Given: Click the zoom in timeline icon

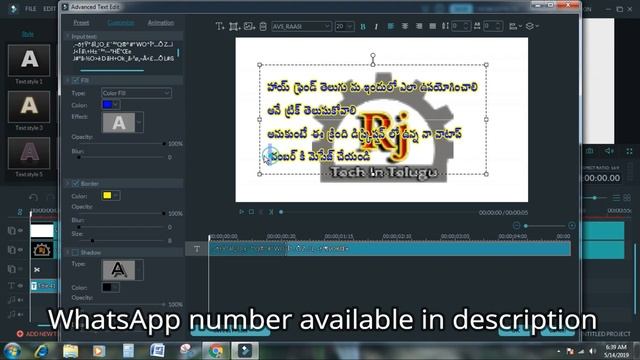Looking at the screenshot, I should click(572, 226).
